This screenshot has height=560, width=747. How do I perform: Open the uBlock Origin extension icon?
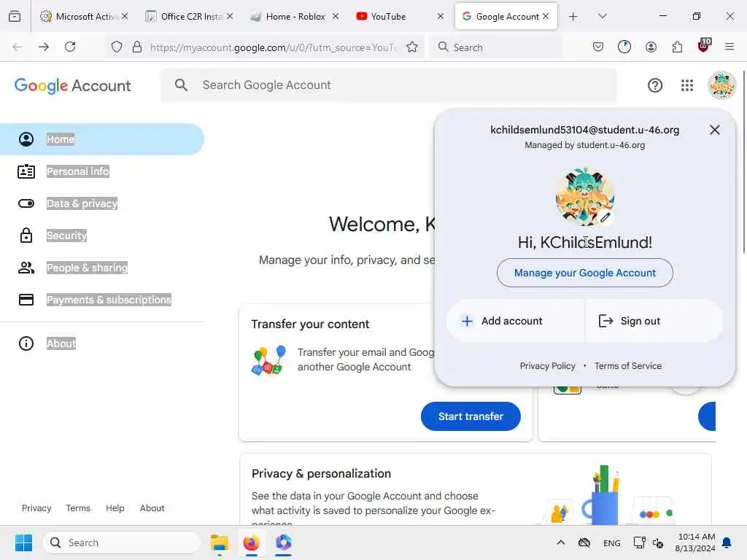click(x=704, y=46)
